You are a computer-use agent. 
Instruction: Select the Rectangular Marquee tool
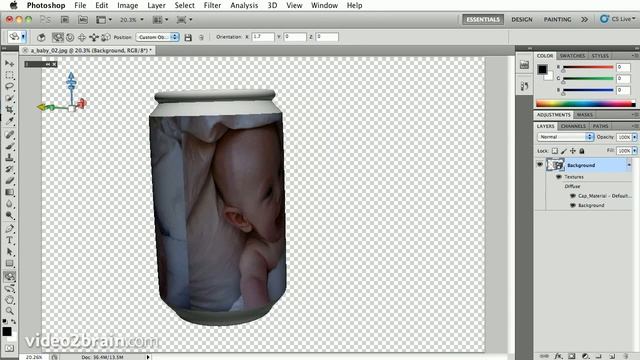pyautogui.click(x=9, y=75)
